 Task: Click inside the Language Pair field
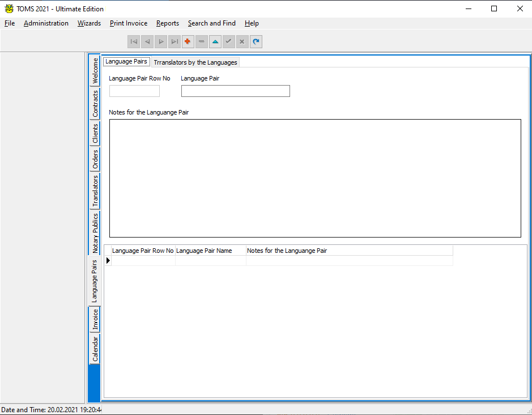[x=235, y=91]
